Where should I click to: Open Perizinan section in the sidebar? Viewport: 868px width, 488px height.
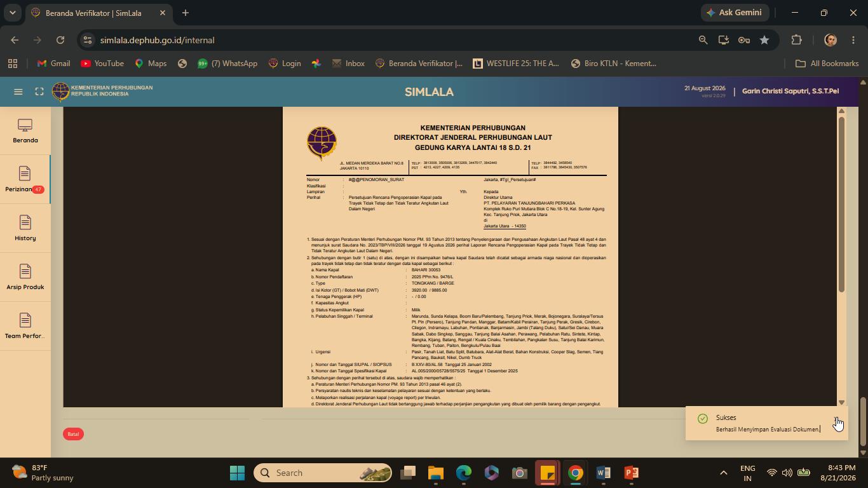point(25,180)
